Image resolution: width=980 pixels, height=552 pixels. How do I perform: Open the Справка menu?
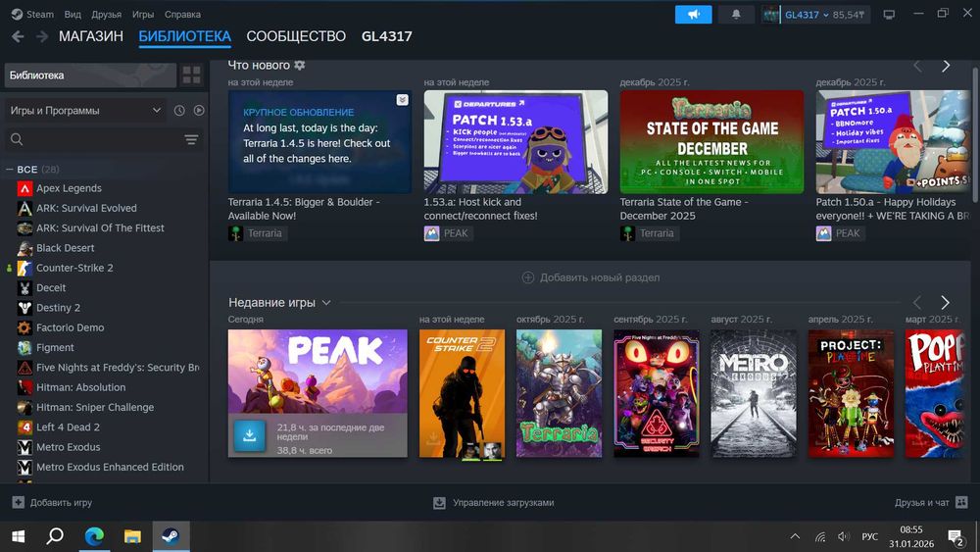click(182, 14)
